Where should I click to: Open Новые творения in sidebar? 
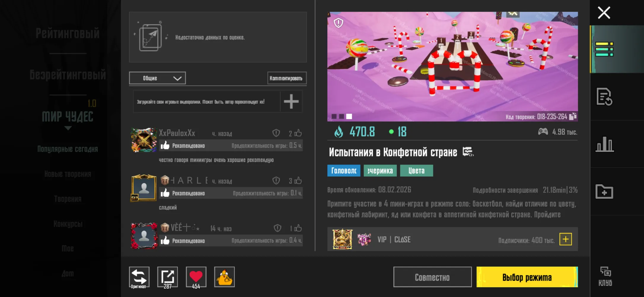(68, 174)
